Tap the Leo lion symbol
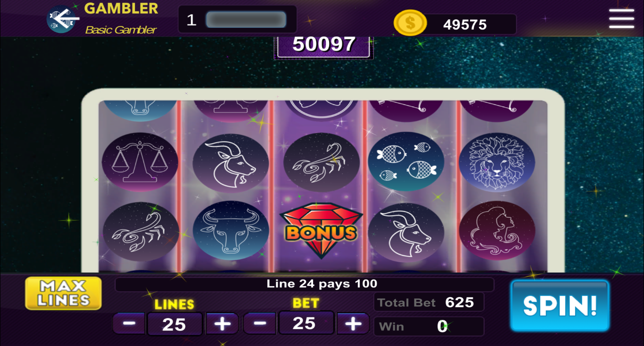Viewport: 644px width, 346px height. [x=496, y=161]
